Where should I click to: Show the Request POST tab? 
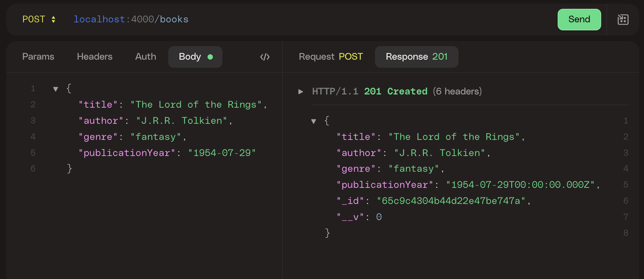[x=330, y=57]
